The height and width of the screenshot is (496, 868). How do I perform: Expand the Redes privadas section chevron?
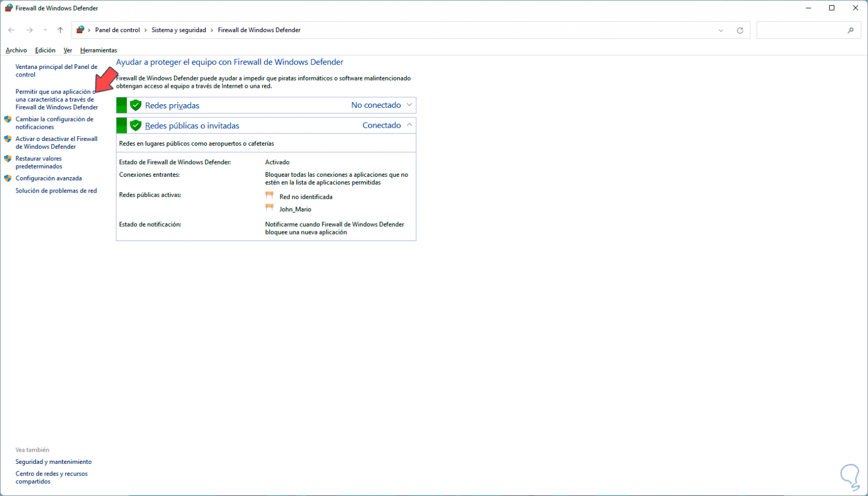pyautogui.click(x=409, y=105)
